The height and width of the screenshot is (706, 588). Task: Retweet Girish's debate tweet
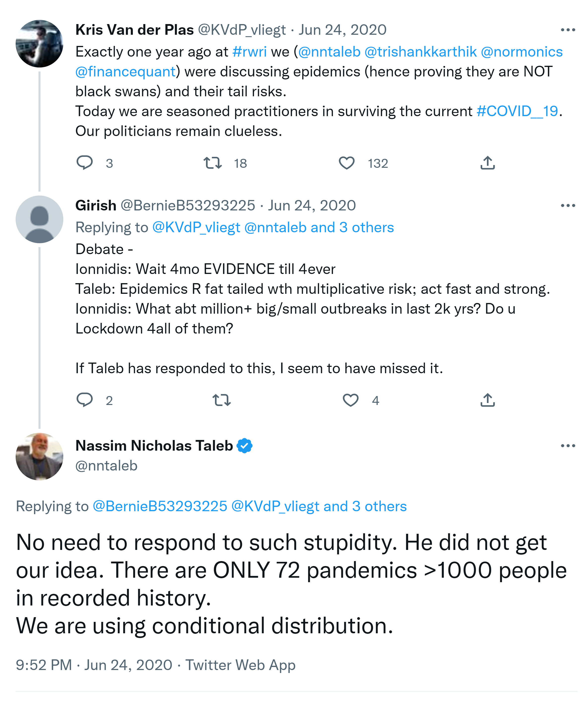(222, 400)
